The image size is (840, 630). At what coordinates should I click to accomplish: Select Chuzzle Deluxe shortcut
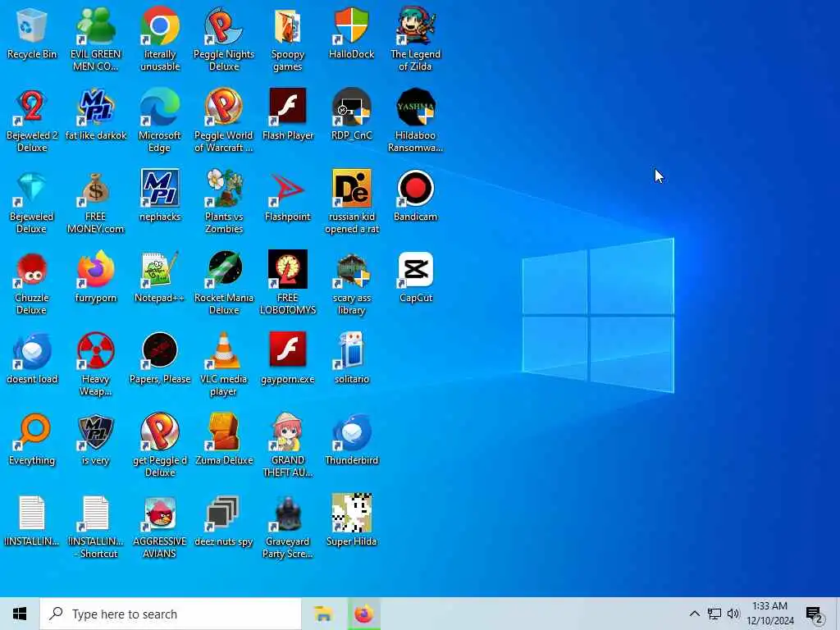point(32,283)
